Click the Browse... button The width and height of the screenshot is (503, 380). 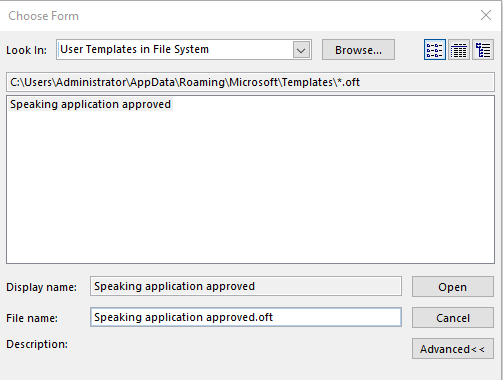coord(358,50)
